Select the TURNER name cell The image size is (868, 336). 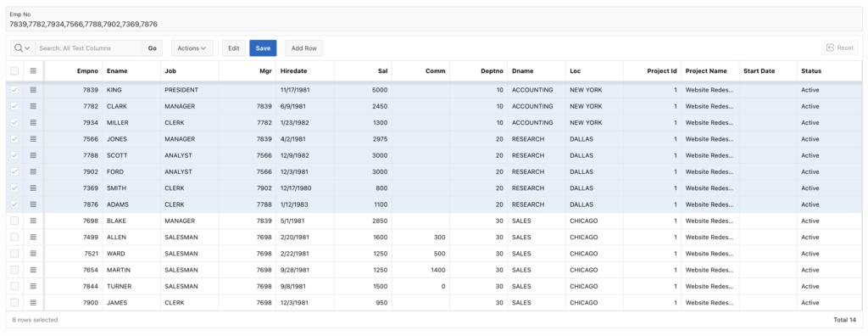(131, 287)
